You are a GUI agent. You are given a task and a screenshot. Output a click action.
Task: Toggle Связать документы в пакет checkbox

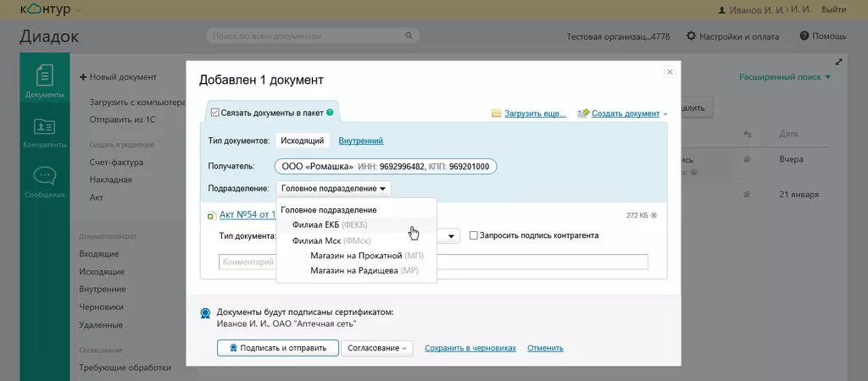click(x=214, y=113)
